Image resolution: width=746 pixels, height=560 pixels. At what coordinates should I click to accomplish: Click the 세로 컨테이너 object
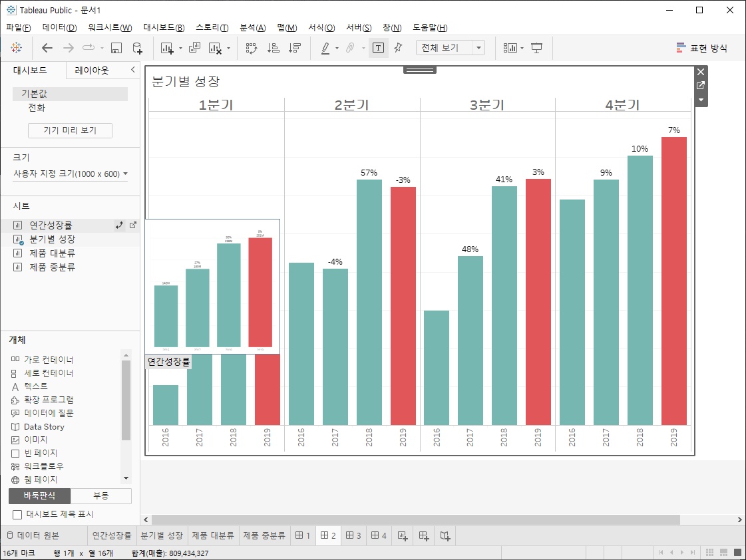tap(43, 372)
